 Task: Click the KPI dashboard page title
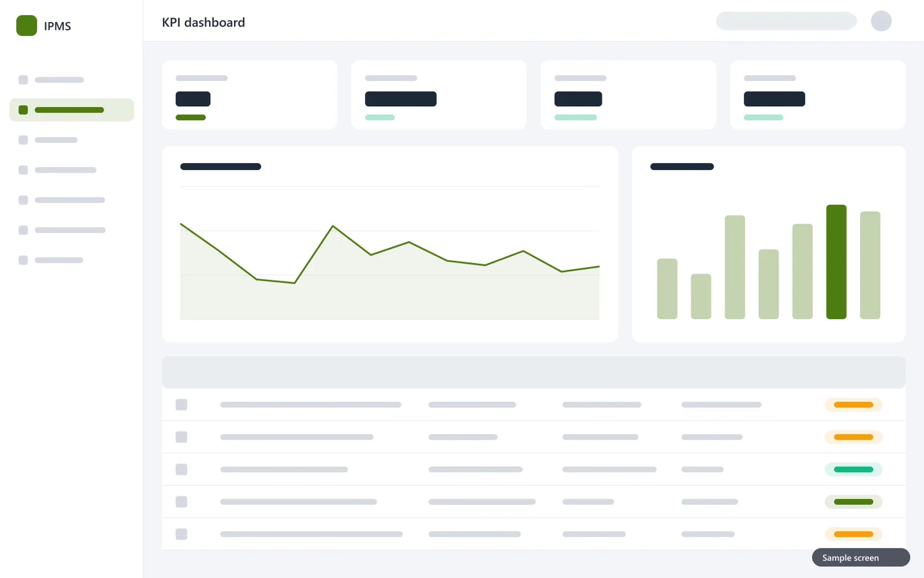pos(204,23)
